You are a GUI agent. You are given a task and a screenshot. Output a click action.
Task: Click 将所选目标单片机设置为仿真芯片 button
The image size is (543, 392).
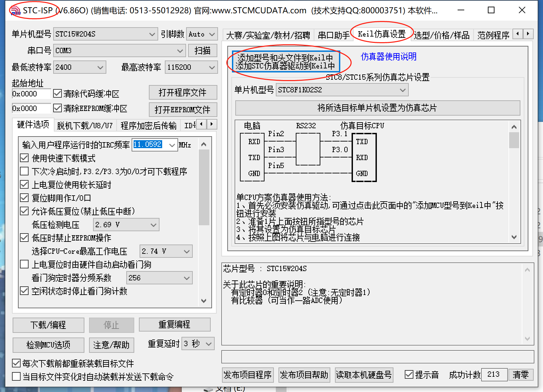tap(378, 108)
